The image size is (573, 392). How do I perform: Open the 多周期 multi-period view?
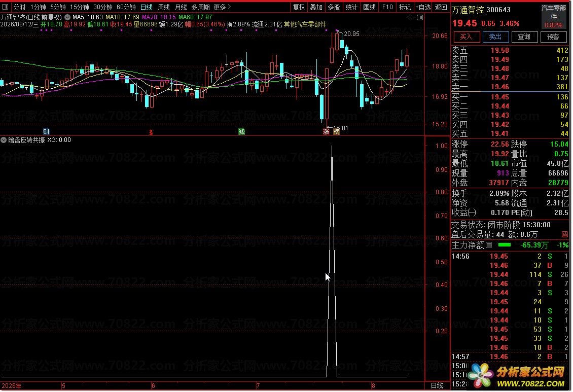[201, 7]
